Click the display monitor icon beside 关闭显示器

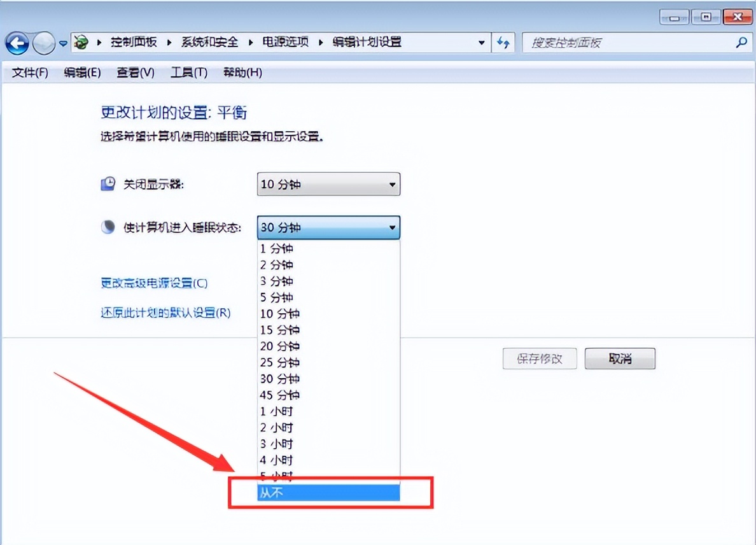tap(107, 183)
